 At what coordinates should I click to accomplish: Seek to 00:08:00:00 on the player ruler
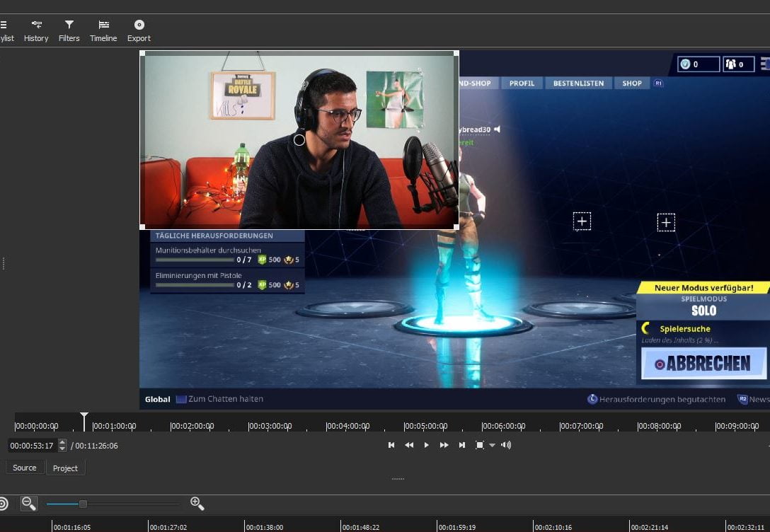pyautogui.click(x=659, y=426)
